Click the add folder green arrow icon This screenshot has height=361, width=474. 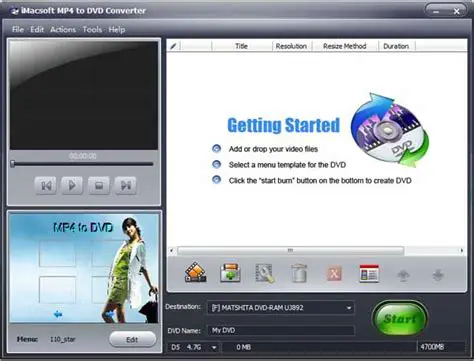[x=230, y=273]
